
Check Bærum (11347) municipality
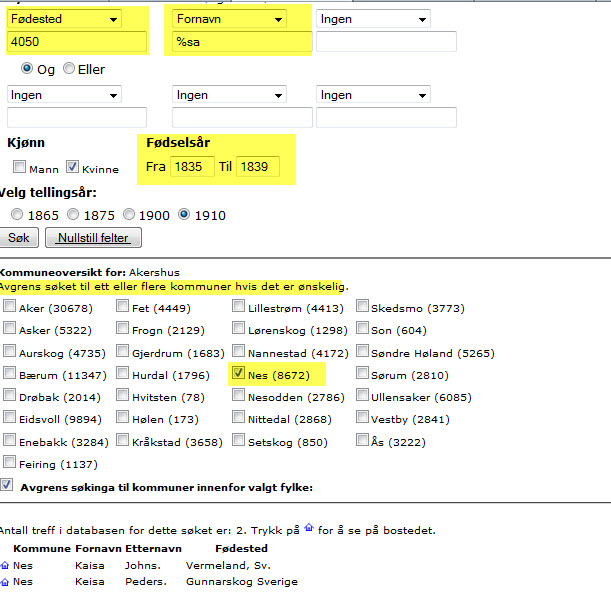(x=9, y=373)
